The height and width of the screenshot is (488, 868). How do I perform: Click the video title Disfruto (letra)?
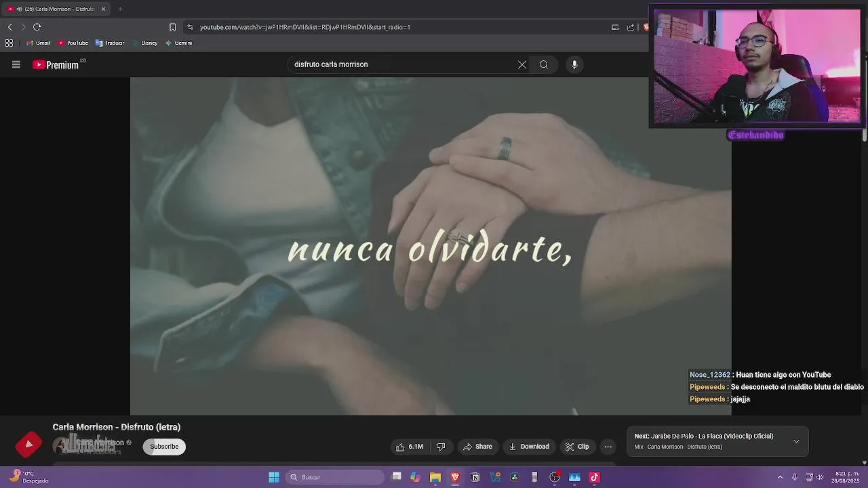[117, 427]
